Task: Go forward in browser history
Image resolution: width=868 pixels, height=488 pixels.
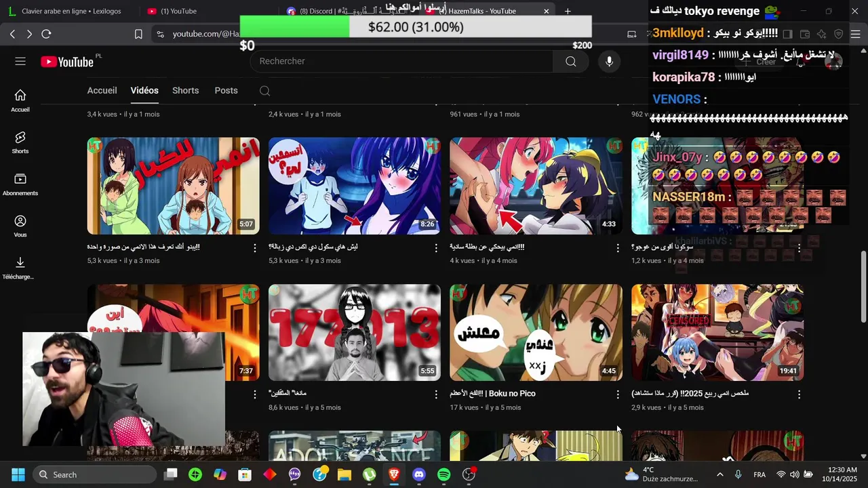Action: (x=29, y=34)
